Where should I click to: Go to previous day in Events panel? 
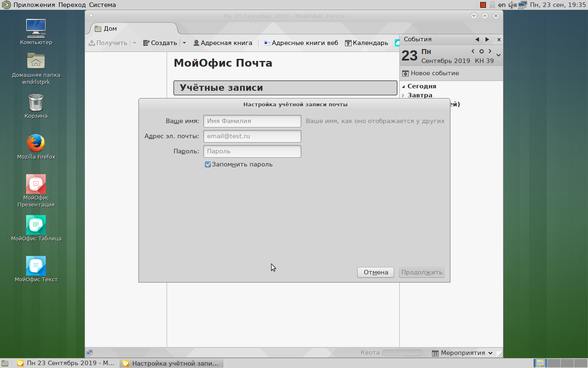(473, 52)
